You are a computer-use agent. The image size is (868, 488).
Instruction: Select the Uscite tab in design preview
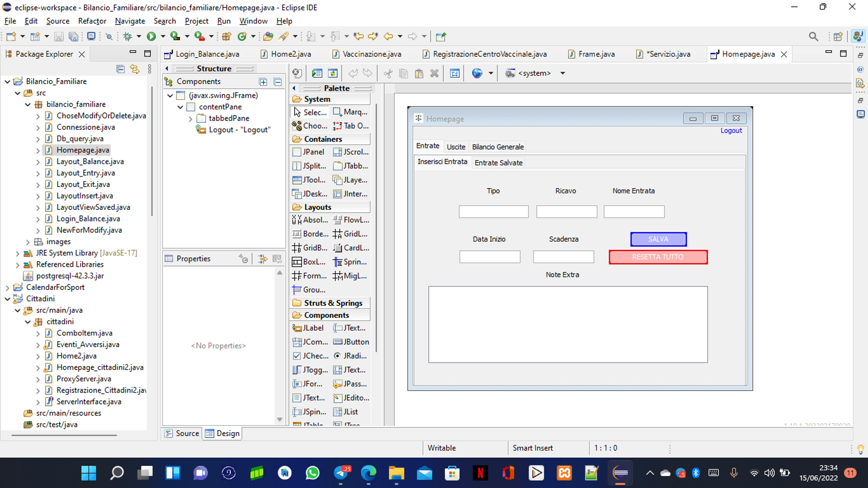tap(456, 147)
